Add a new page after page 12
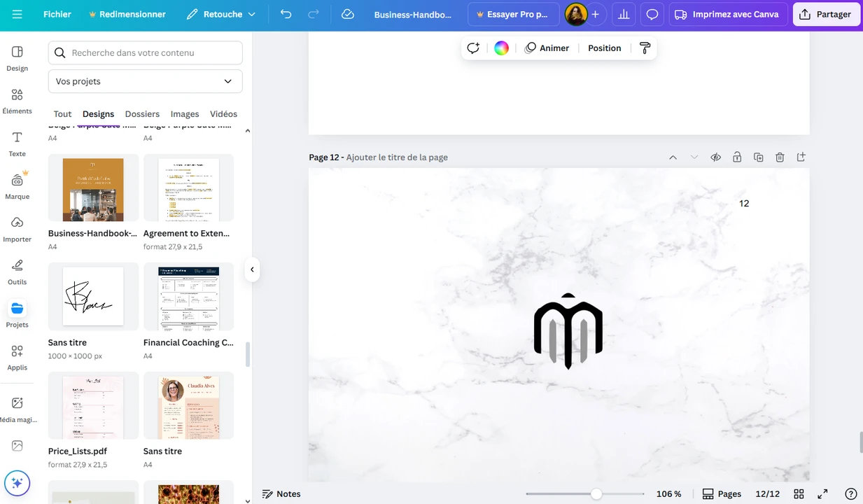The image size is (863, 504). (x=801, y=157)
